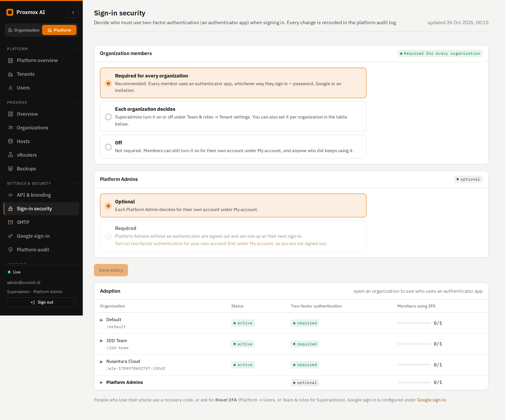
Task: Select 'Required' Platform Admins radio
Action: click(x=109, y=237)
